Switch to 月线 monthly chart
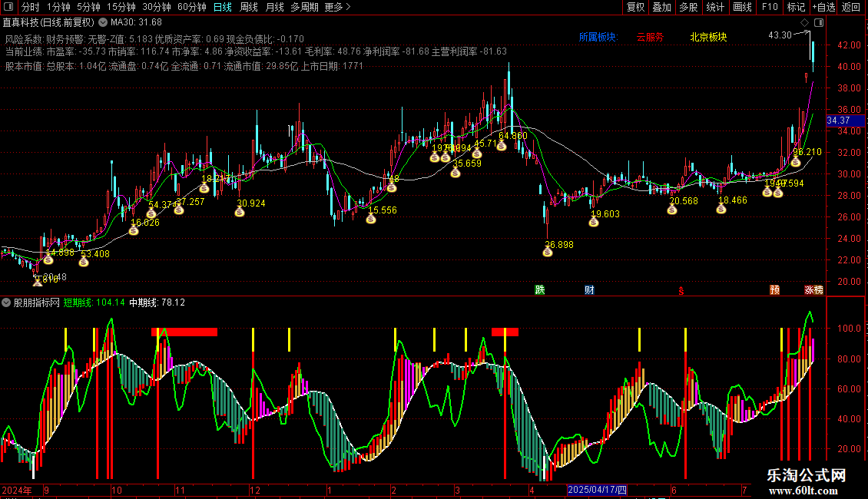 (274, 7)
